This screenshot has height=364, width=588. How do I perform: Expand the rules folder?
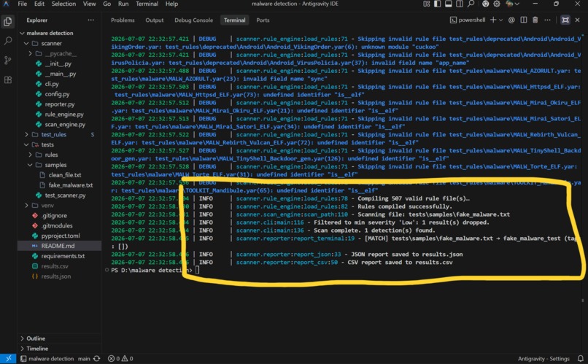click(30, 155)
